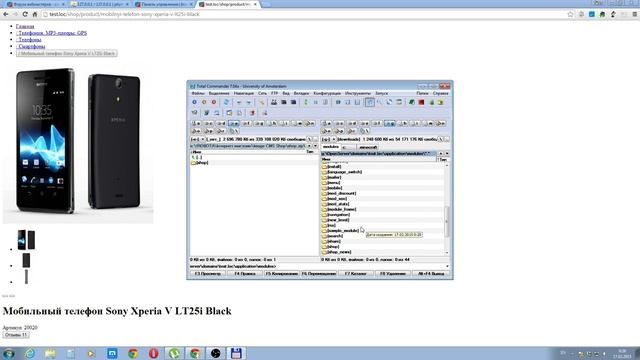
Task: Open the Главная breadcrumb link
Action: (25, 26)
